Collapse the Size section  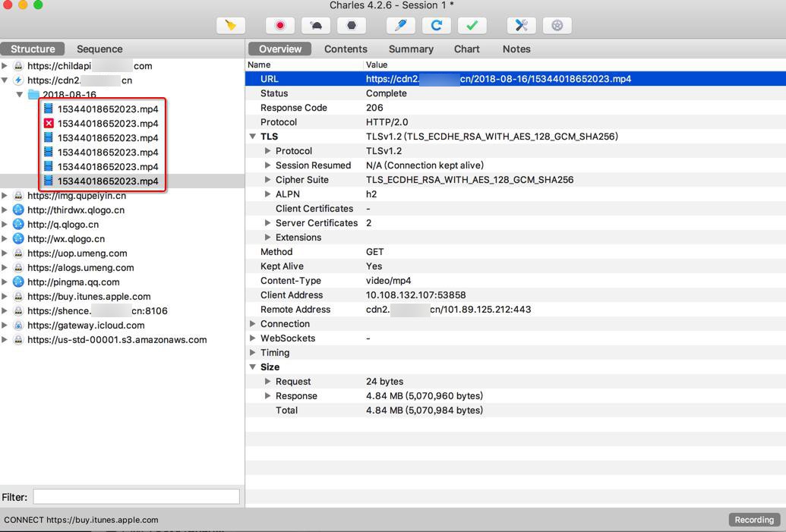[x=253, y=367]
